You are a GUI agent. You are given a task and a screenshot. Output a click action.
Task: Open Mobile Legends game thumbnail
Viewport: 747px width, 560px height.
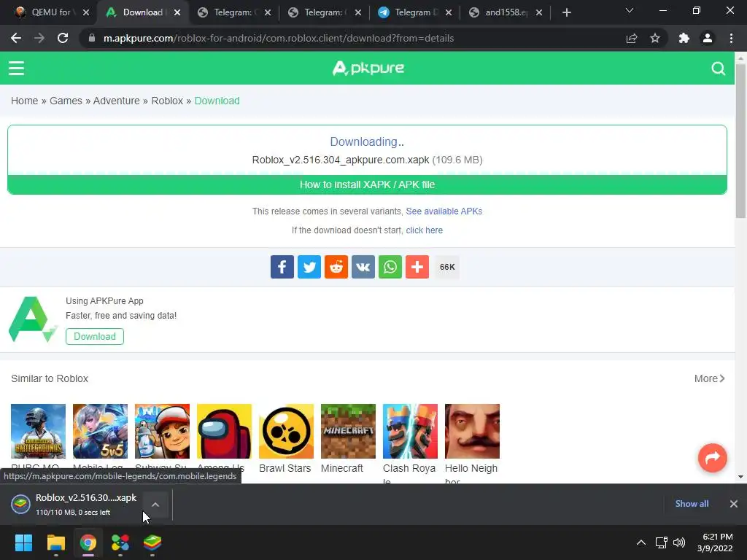(100, 432)
